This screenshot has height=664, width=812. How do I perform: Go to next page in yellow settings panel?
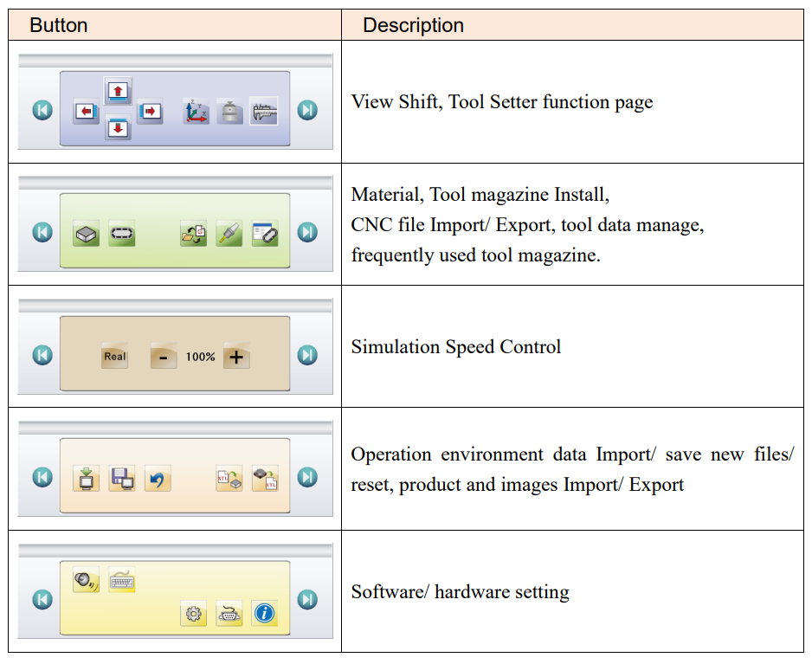(307, 599)
